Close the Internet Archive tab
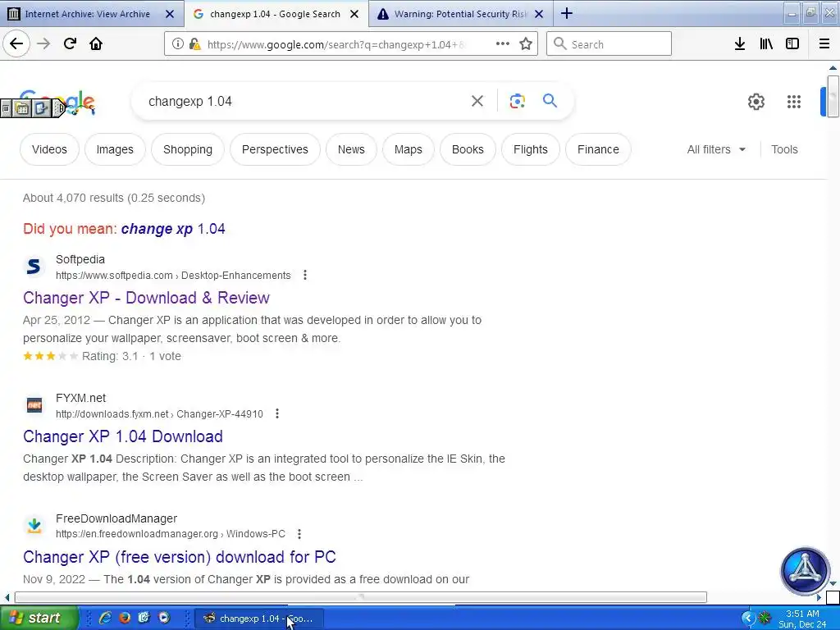The height and width of the screenshot is (630, 840). point(169,14)
